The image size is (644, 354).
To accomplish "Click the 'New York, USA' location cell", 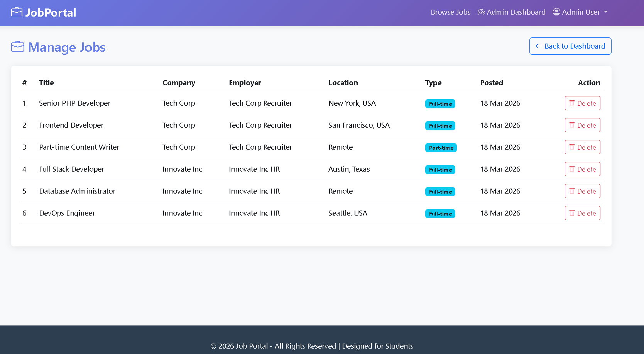I will coord(352,103).
